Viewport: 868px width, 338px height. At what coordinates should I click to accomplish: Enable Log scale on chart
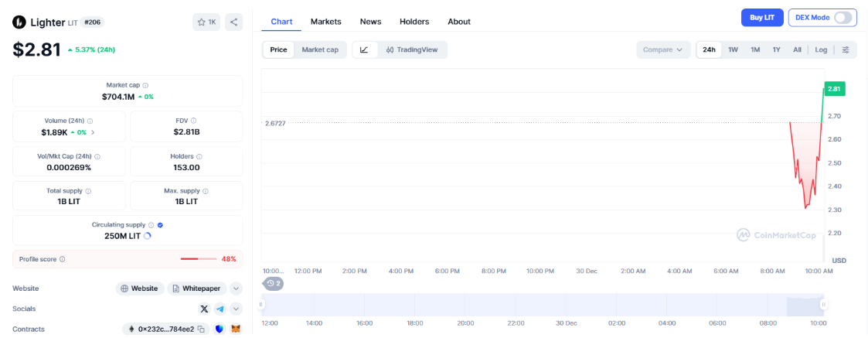[821, 50]
